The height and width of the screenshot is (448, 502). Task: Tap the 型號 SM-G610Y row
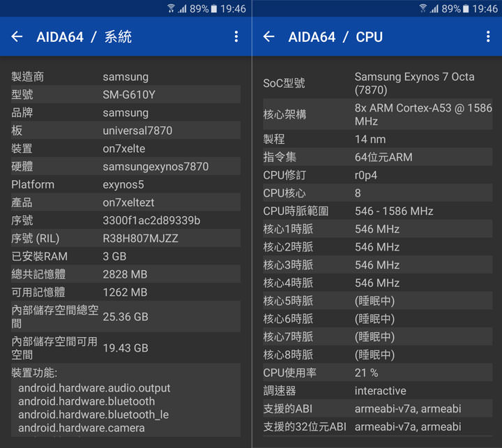125,94
